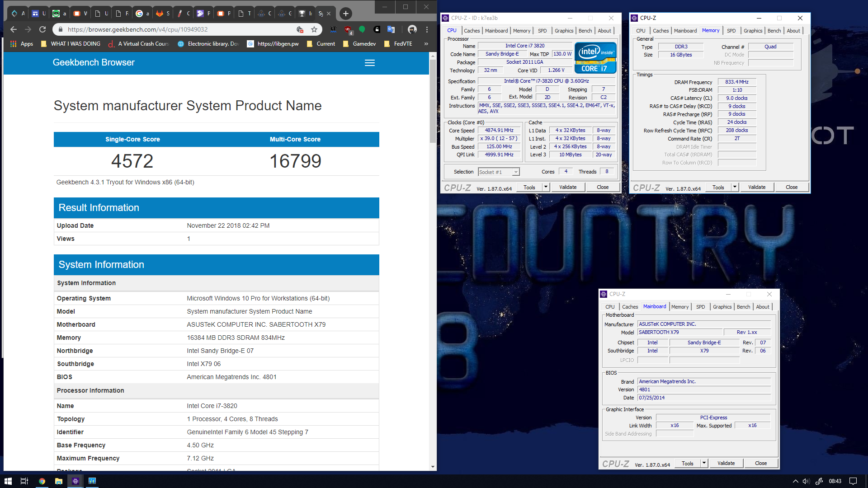868x488 pixels.
Task: Open the libgen.pw bookmark
Action: 273,44
